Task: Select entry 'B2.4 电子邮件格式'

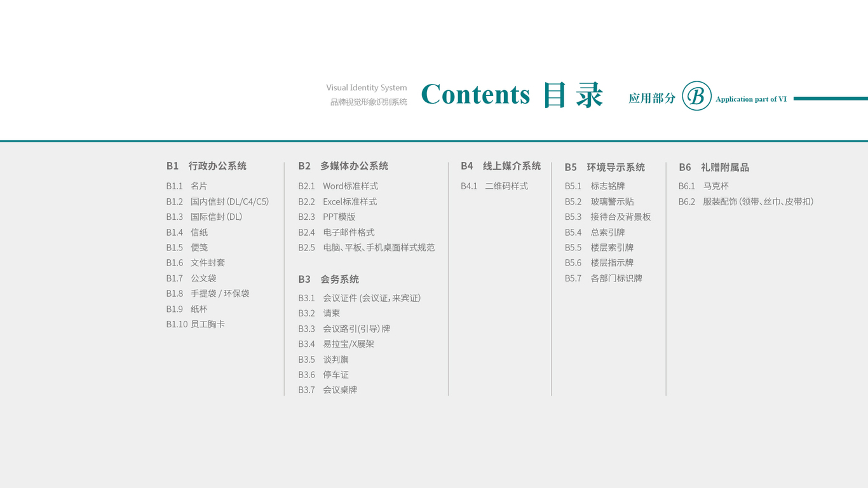Action: (336, 233)
